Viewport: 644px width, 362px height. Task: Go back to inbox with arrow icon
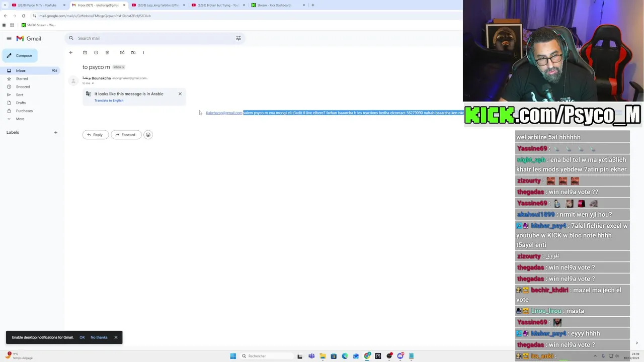[71, 52]
